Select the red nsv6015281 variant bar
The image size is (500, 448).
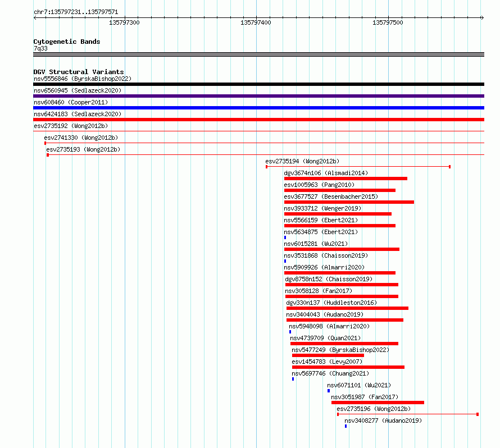pyautogui.click(x=342, y=249)
